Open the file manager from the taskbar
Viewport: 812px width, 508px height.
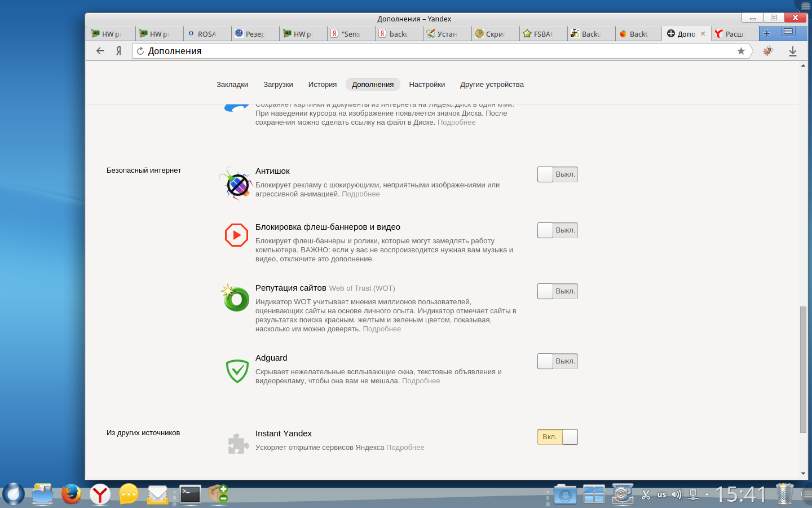42,494
